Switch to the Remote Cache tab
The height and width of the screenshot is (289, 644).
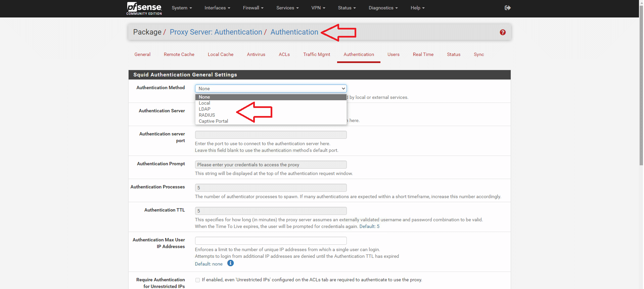[179, 54]
